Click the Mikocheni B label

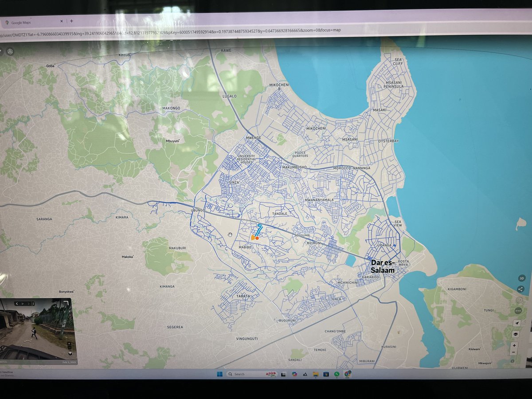(279, 86)
